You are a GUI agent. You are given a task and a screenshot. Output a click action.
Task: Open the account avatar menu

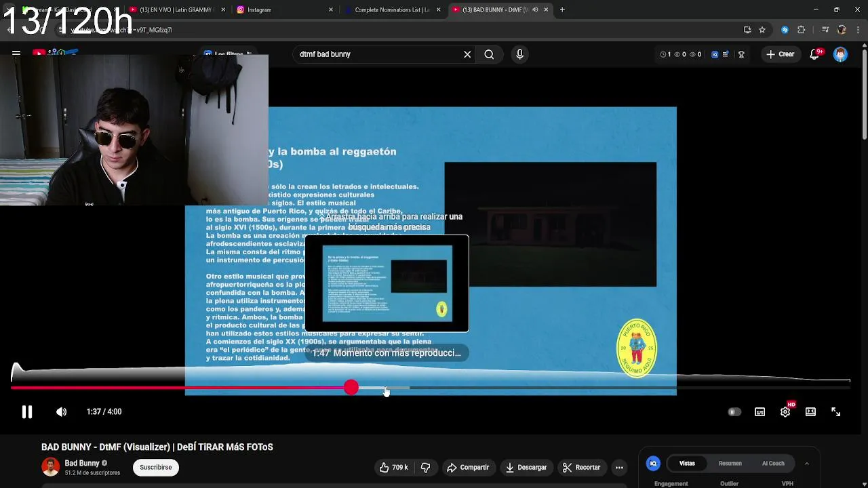840,54
